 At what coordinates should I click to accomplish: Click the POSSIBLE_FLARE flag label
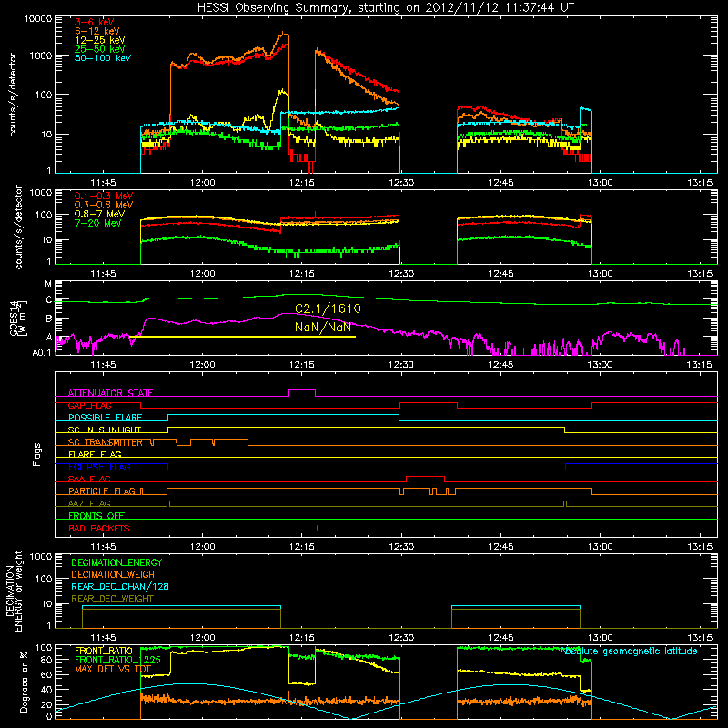[x=105, y=418]
